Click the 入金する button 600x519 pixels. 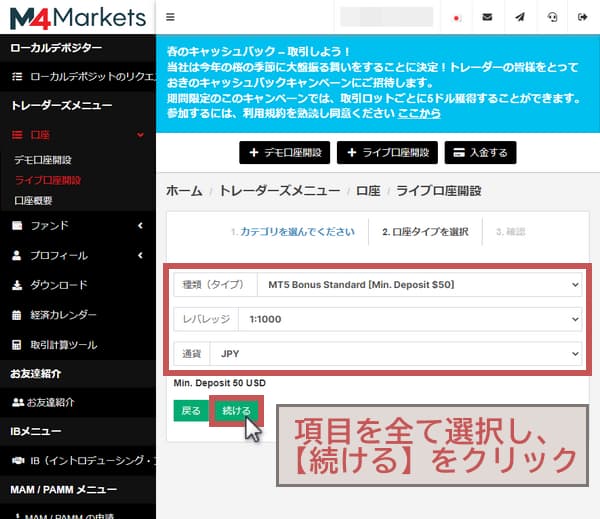[480, 152]
